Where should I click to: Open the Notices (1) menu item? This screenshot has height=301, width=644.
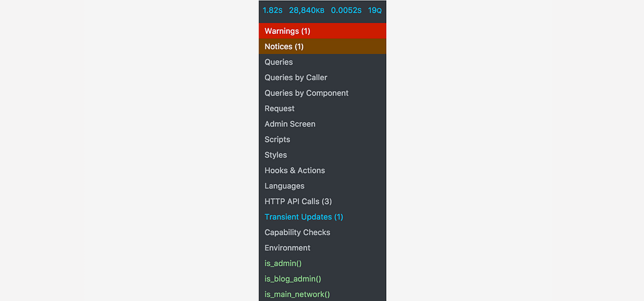(x=323, y=47)
